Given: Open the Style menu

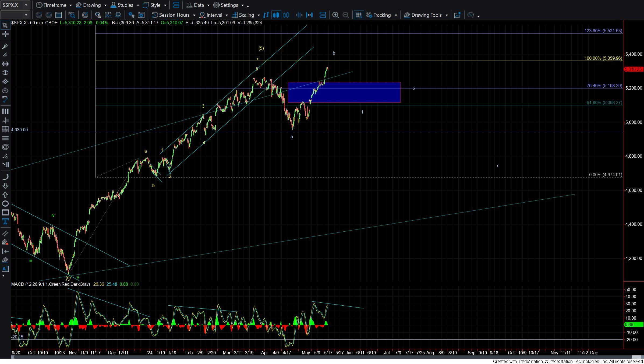Looking at the screenshot, I should tap(152, 5).
